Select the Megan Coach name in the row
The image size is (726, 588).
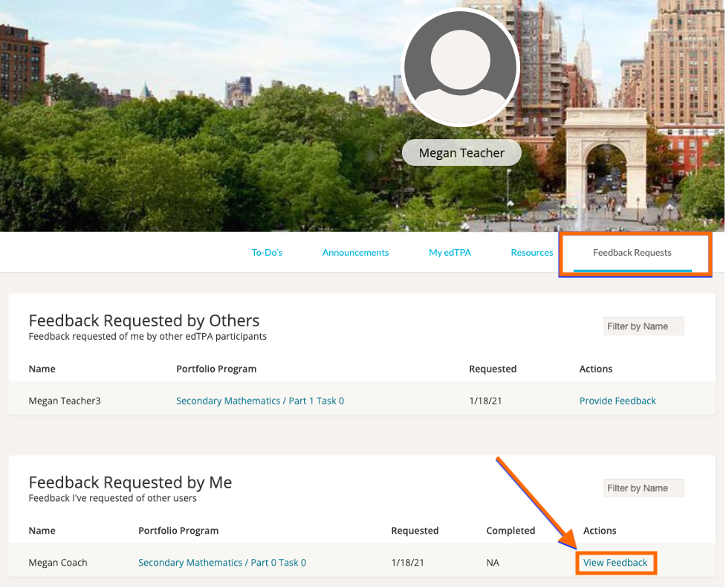pos(58,563)
